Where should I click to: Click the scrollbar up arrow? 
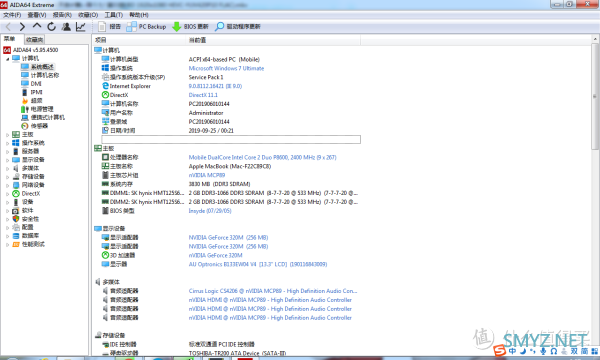coord(595,39)
